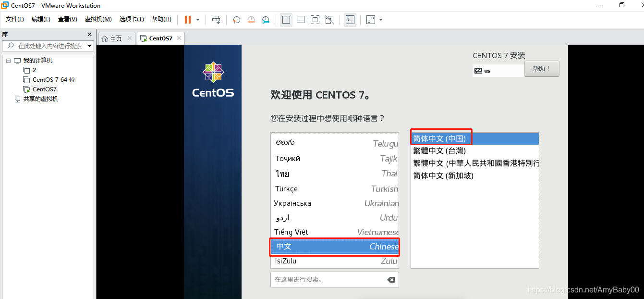The width and height of the screenshot is (644, 299).
Task: Select Türkçe Turkish language
Action: [x=335, y=188]
